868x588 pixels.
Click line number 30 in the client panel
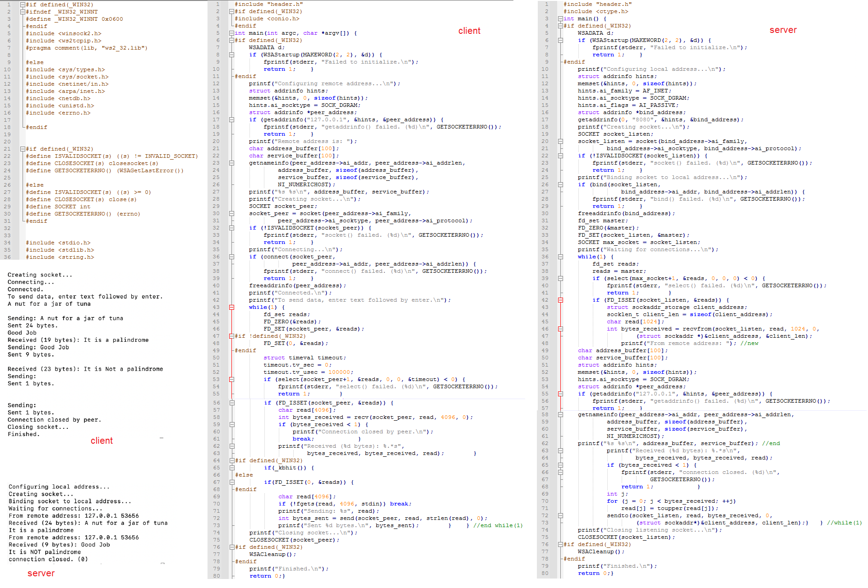[x=216, y=213]
